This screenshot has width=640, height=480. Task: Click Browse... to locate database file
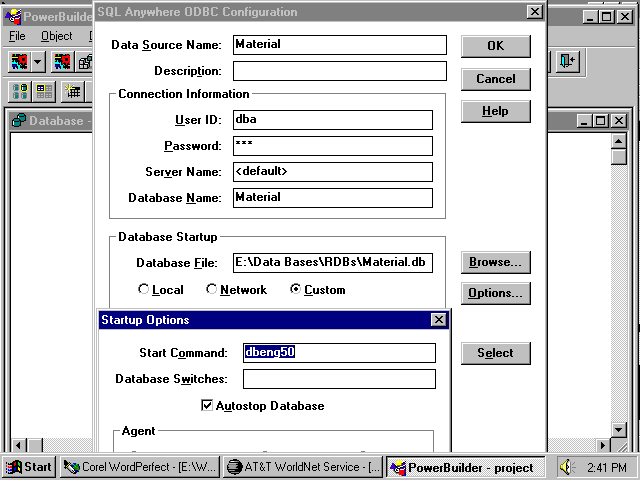point(496,262)
